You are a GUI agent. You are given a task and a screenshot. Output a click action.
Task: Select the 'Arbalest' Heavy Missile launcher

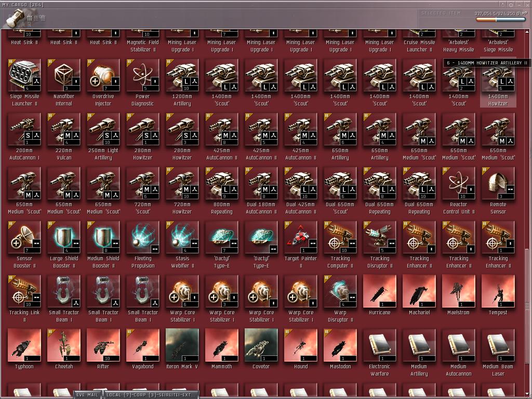click(458, 42)
